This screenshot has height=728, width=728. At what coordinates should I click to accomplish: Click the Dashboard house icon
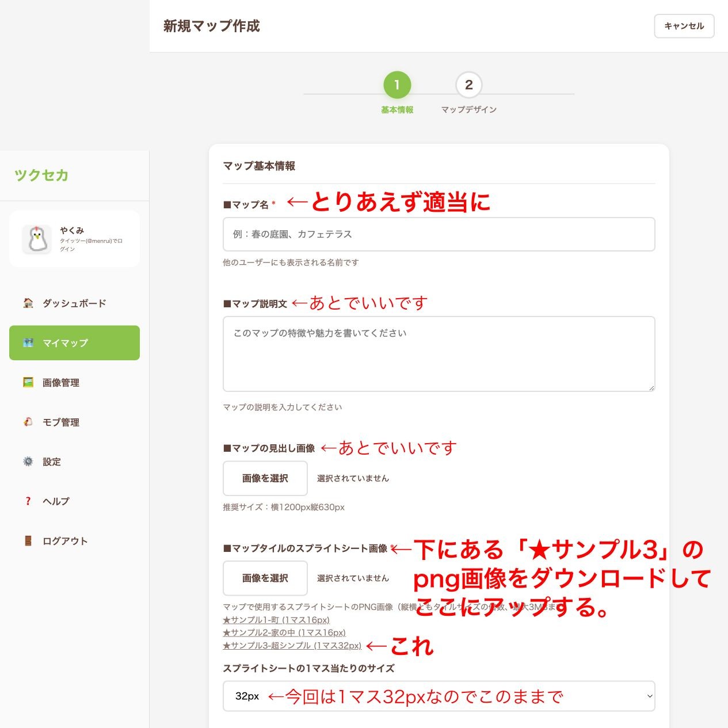coord(28,303)
